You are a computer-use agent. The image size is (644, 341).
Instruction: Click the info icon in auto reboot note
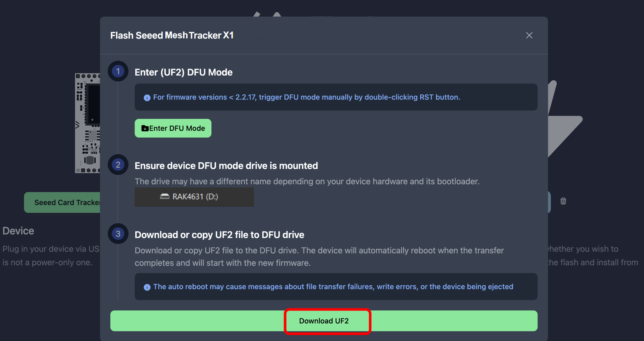(147, 287)
